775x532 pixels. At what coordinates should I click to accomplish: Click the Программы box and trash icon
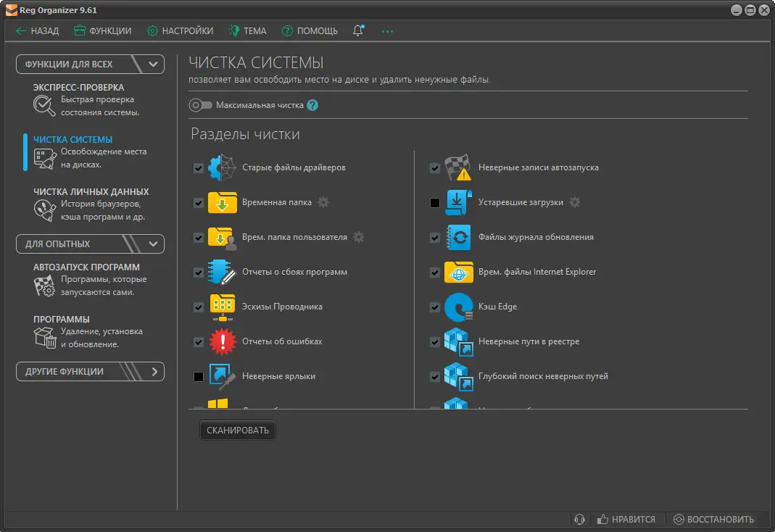click(x=45, y=338)
